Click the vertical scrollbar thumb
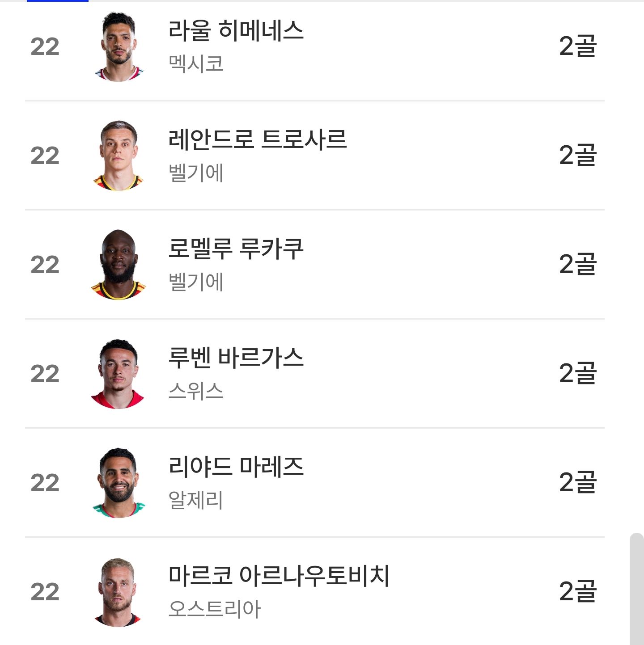The width and height of the screenshot is (644, 645). click(x=636, y=589)
